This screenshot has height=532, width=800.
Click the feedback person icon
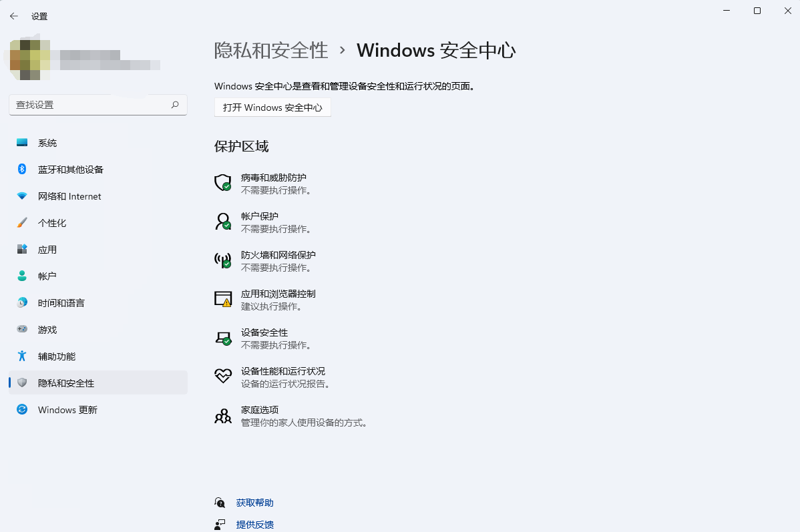[220, 525]
